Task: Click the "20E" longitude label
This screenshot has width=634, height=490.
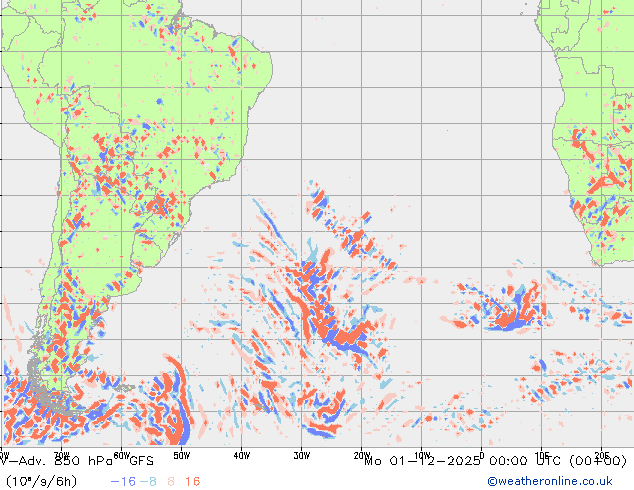Action: pos(602,455)
